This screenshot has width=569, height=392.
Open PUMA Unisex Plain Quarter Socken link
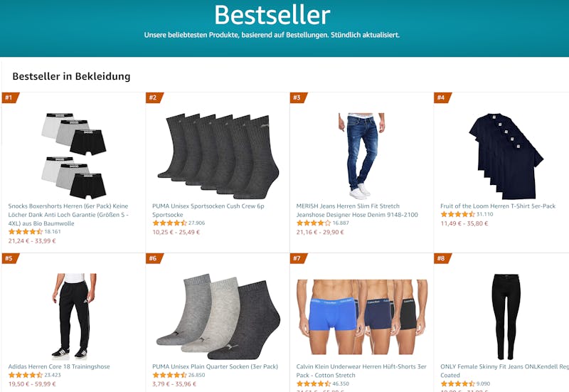(x=216, y=366)
